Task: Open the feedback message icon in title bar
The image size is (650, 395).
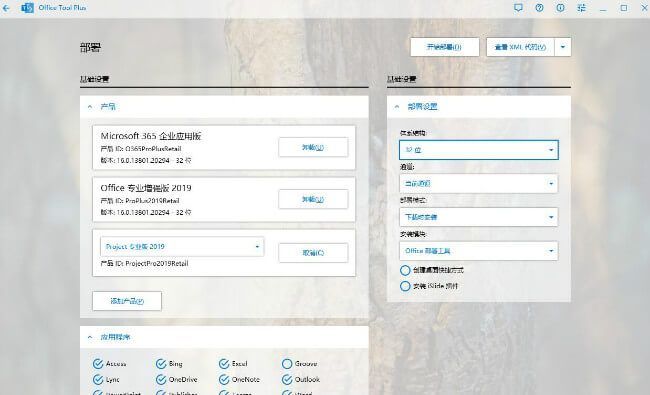Action: pos(518,7)
